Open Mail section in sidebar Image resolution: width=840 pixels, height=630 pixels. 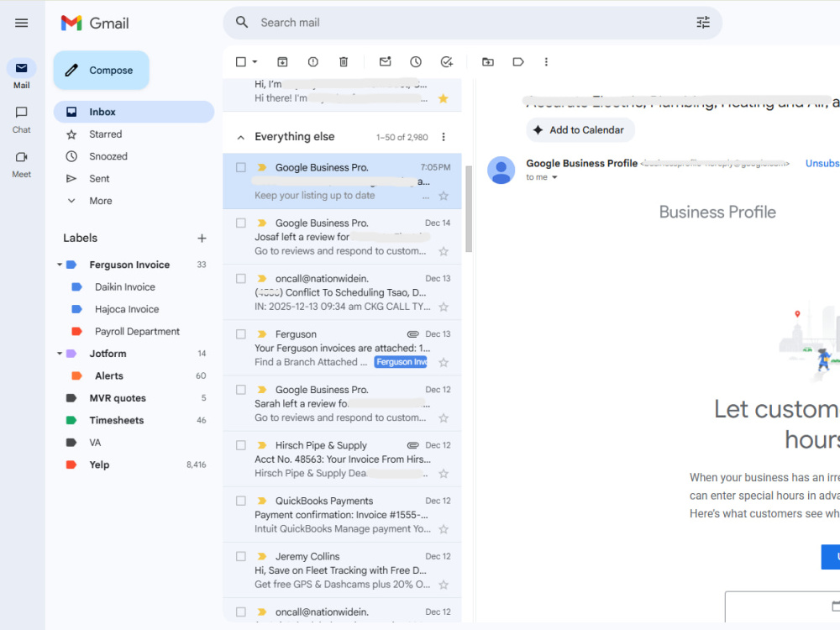point(22,74)
